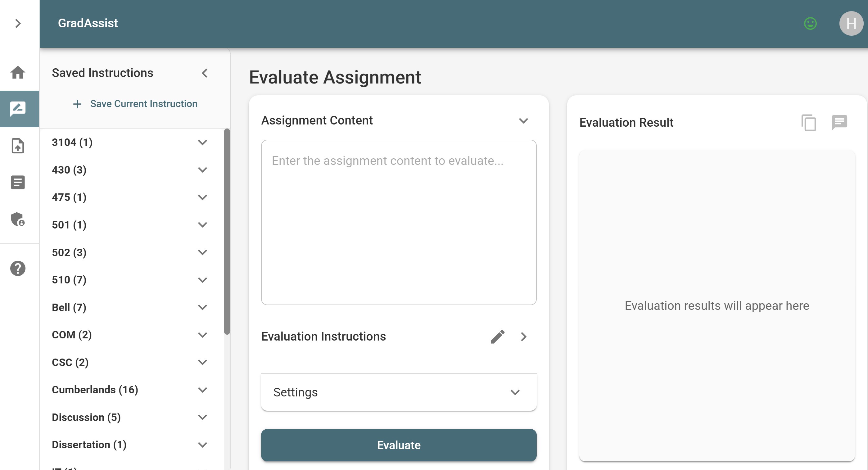Viewport: 868px width, 470px height.
Task: Open the evaluate assignment sidebar icon
Action: [18, 109]
